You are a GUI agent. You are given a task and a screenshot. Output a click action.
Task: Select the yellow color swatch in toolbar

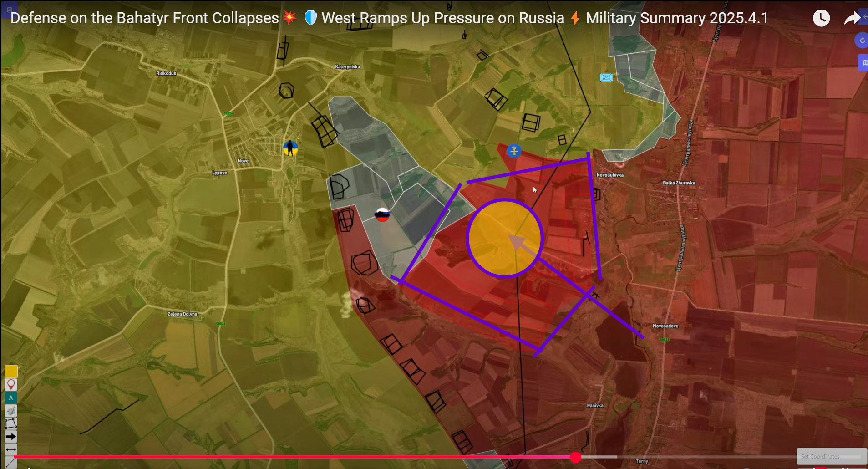(11, 371)
